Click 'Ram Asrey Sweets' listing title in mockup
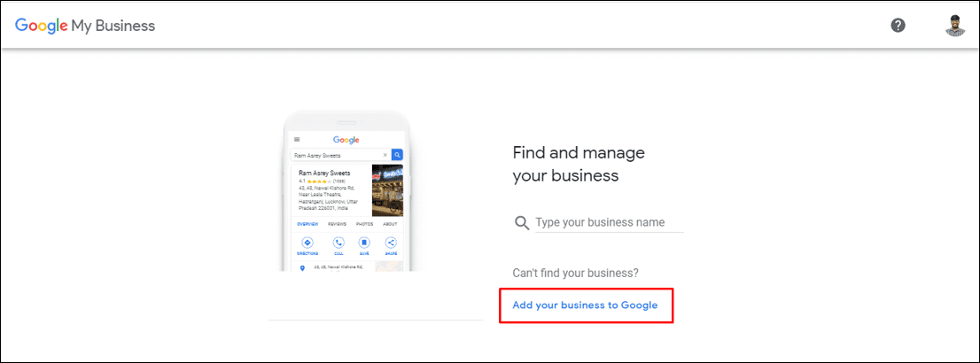 (324, 173)
